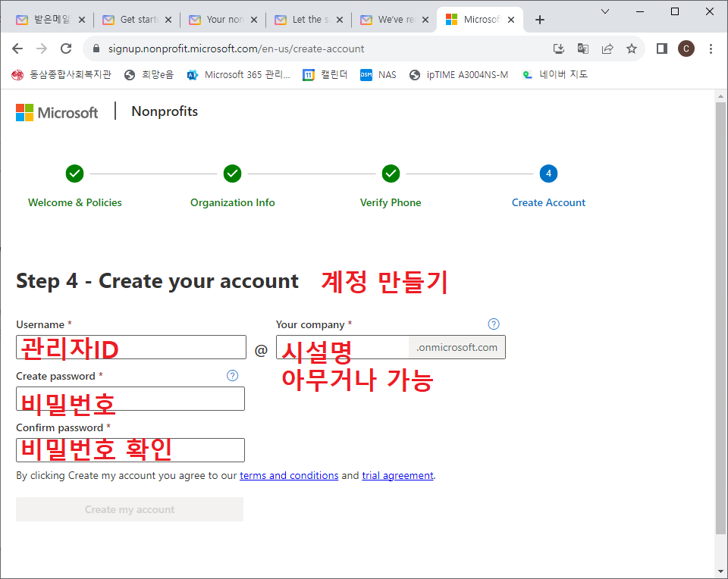Image resolution: width=728 pixels, height=579 pixels.
Task: Click step 4 Create Account circle
Action: pos(549,174)
